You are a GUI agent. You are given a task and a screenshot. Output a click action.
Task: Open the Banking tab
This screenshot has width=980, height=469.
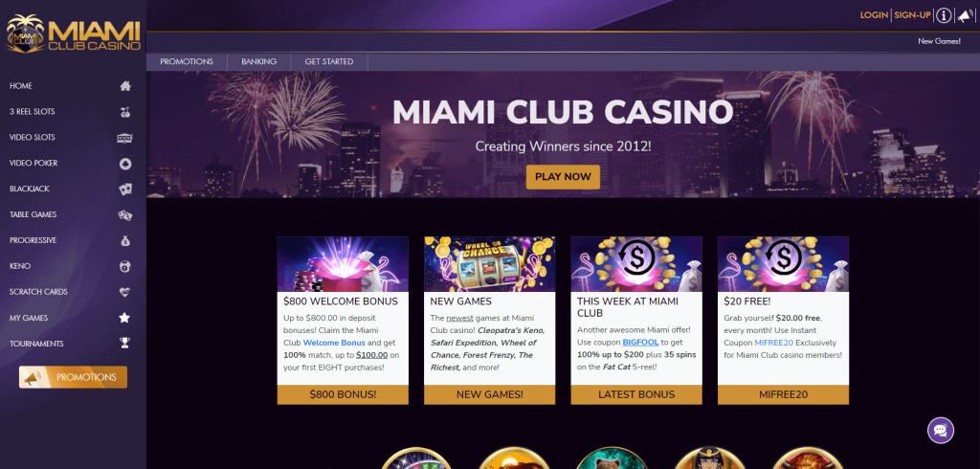[258, 62]
